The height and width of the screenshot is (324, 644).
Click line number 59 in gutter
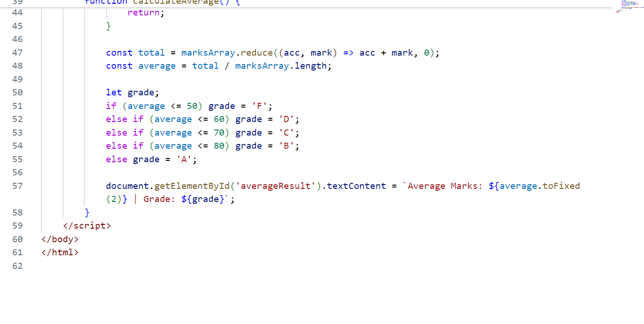[x=17, y=226]
